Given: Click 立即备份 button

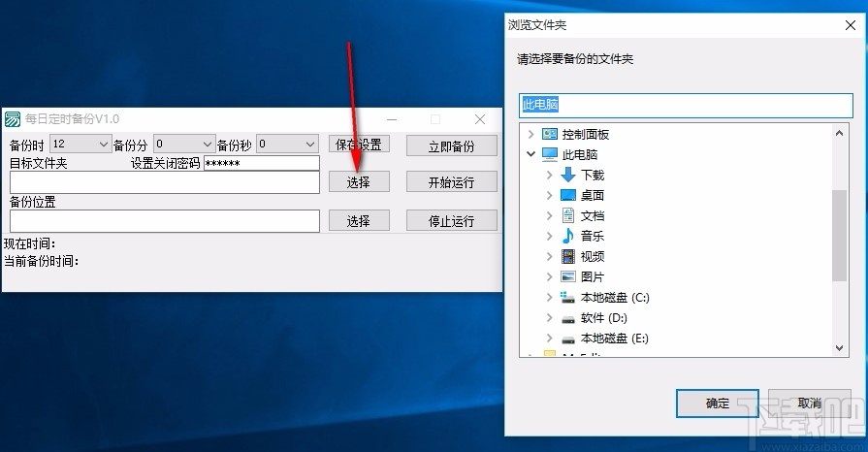Looking at the screenshot, I should pos(451,146).
